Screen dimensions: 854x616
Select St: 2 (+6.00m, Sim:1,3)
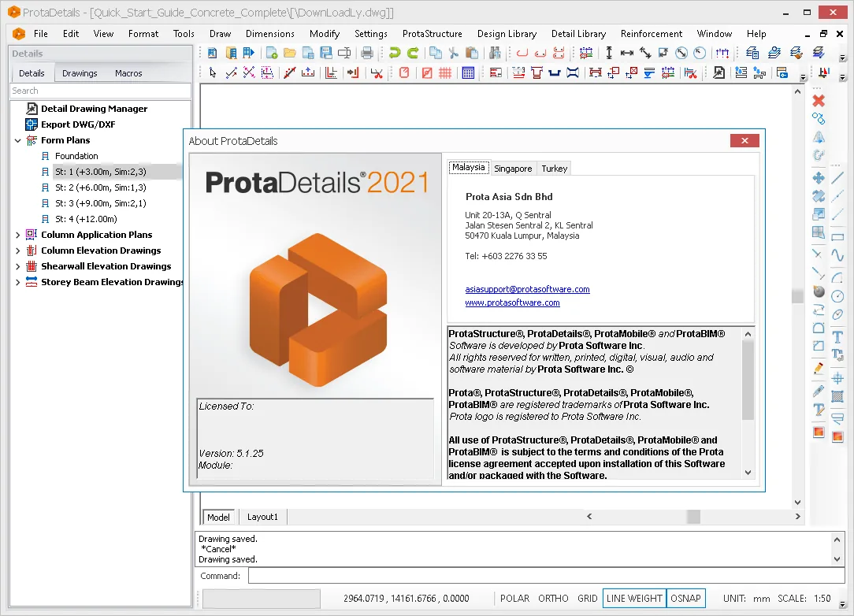100,188
